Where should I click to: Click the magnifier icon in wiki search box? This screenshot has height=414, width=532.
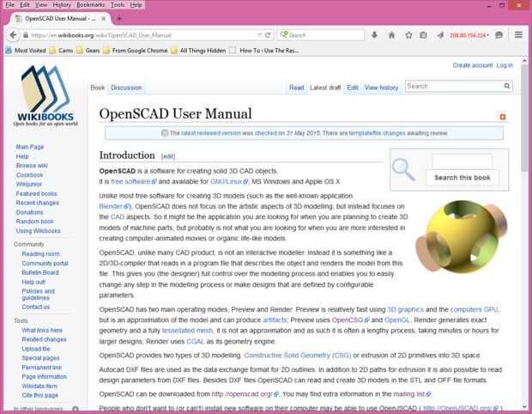pyautogui.click(x=506, y=86)
